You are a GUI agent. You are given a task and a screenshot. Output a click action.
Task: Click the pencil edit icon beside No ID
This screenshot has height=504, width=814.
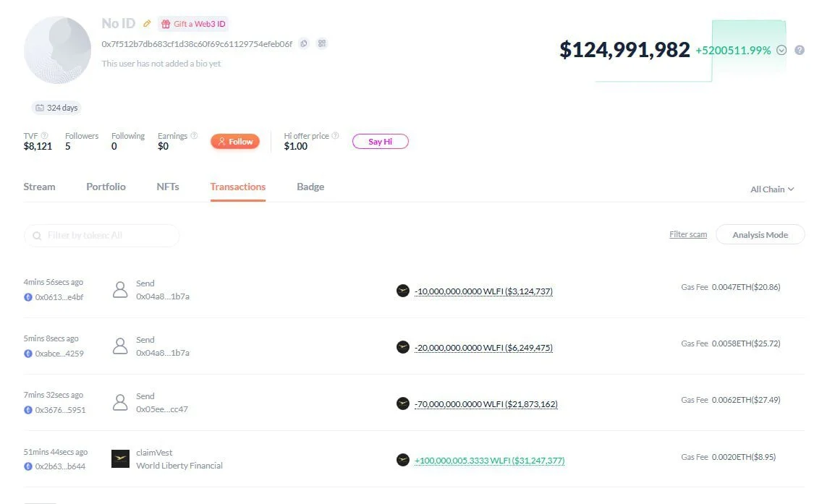(x=147, y=23)
